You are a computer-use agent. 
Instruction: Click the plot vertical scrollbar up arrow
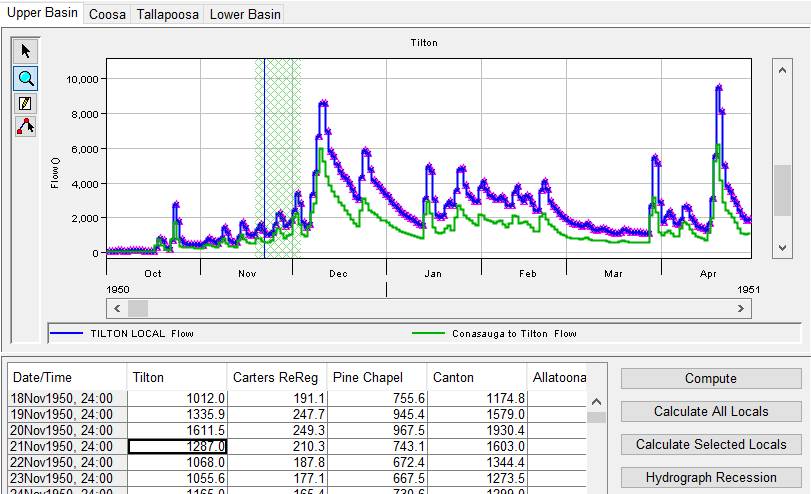point(782,68)
